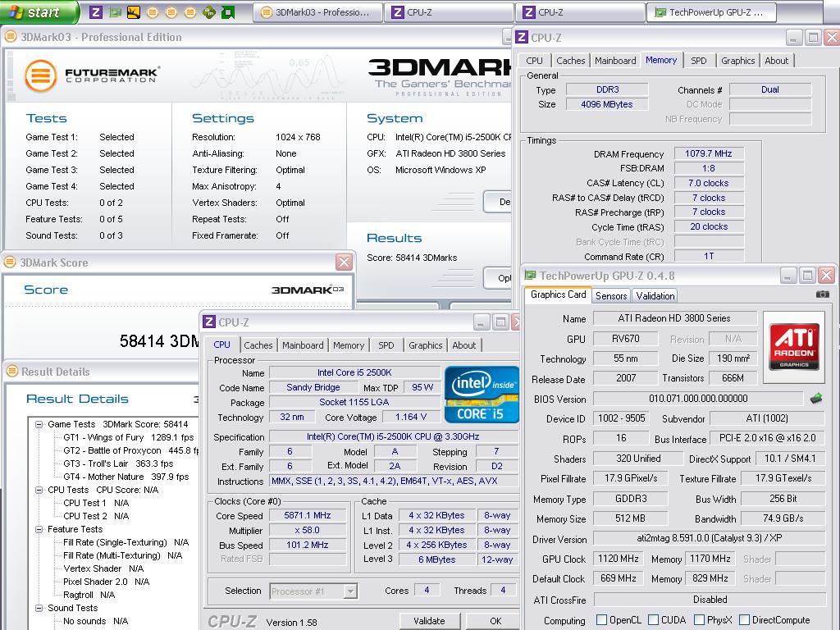840x630 pixels.
Task: Open About tab in CPU-Z memory window
Action: coord(776,61)
